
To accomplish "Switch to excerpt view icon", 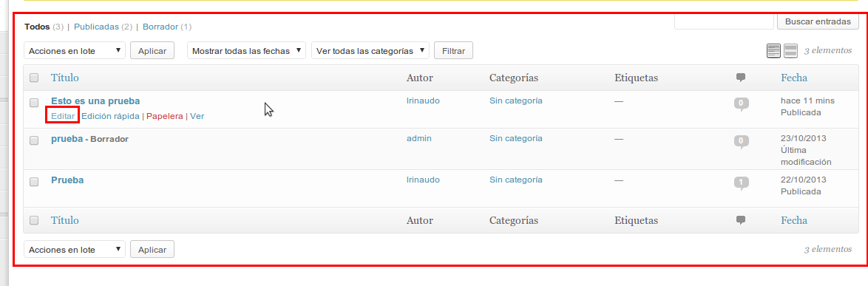I will coord(790,51).
